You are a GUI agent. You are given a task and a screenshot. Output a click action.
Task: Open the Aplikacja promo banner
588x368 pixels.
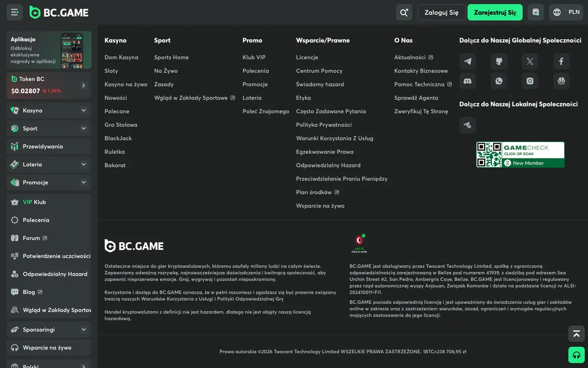click(49, 50)
